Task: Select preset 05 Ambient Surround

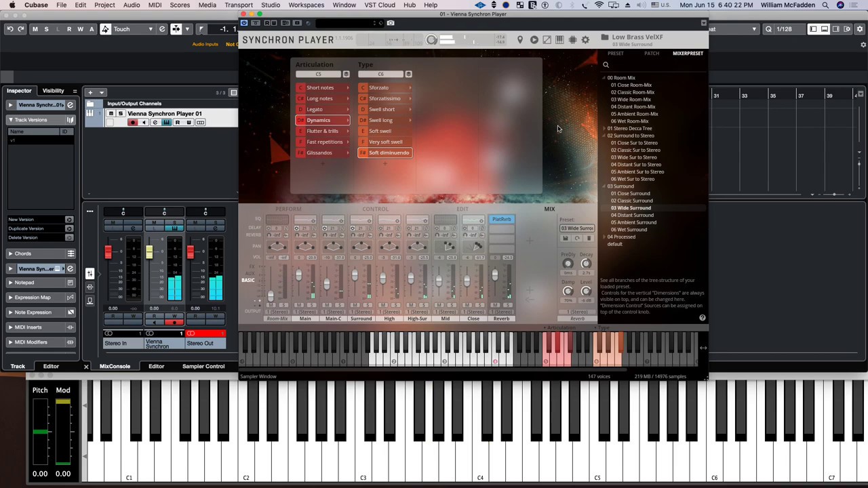Action: point(633,222)
